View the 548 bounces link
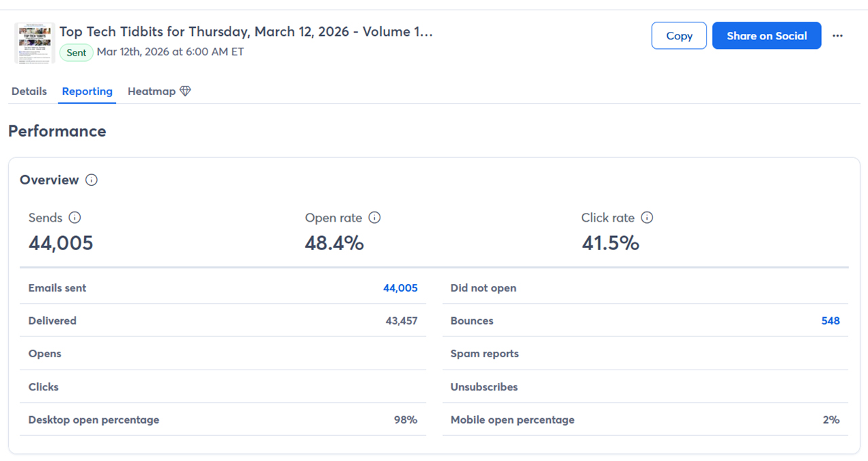Viewport: 868px width, 461px height. pyautogui.click(x=830, y=321)
